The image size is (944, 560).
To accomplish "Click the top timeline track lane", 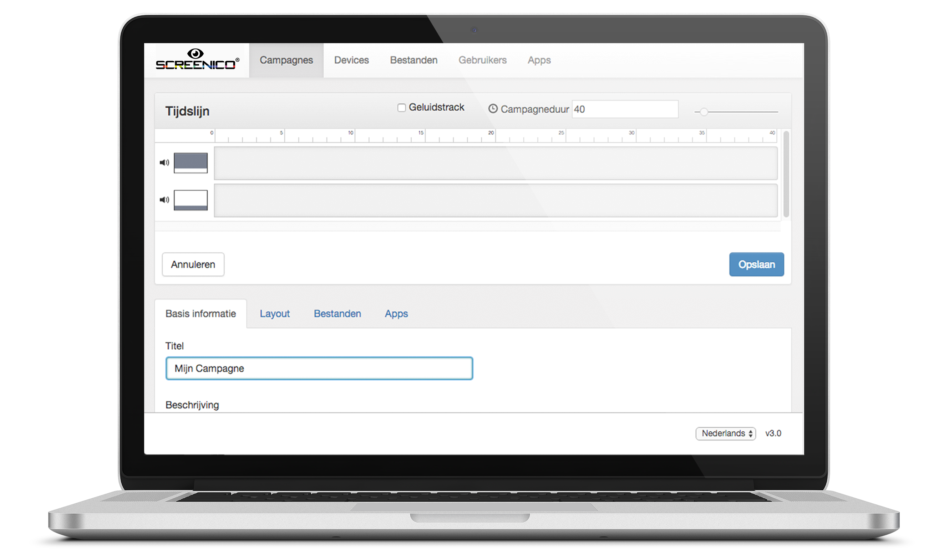I will (x=496, y=163).
